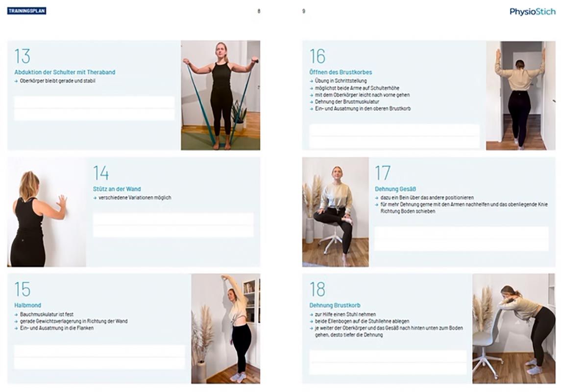Click the notes field under exercise 14
This screenshot has height=392, width=561.
tap(173, 225)
